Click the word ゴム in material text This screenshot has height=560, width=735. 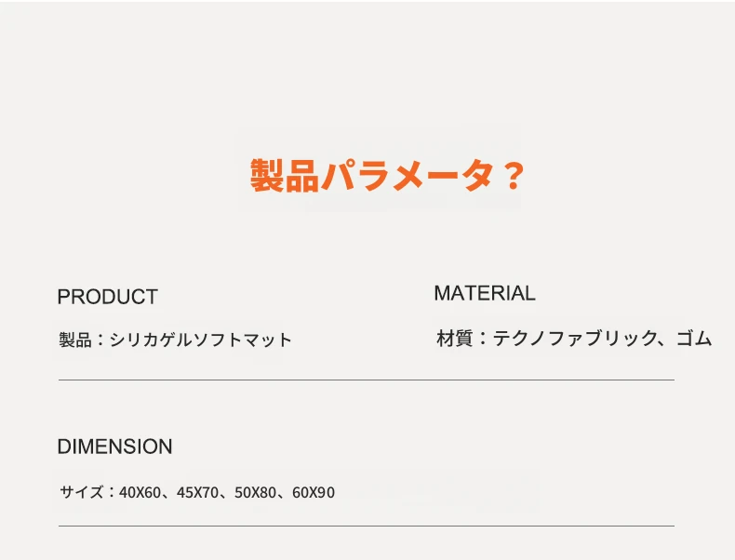pos(694,338)
